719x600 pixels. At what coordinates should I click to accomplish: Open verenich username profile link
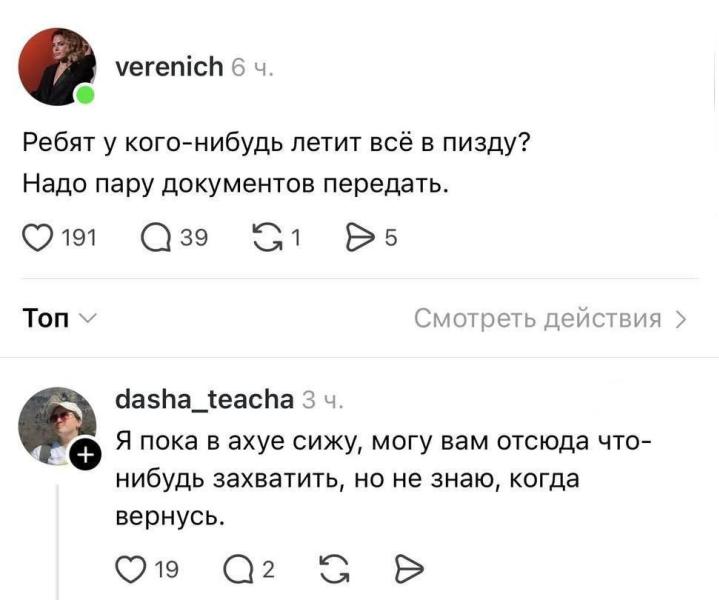170,67
